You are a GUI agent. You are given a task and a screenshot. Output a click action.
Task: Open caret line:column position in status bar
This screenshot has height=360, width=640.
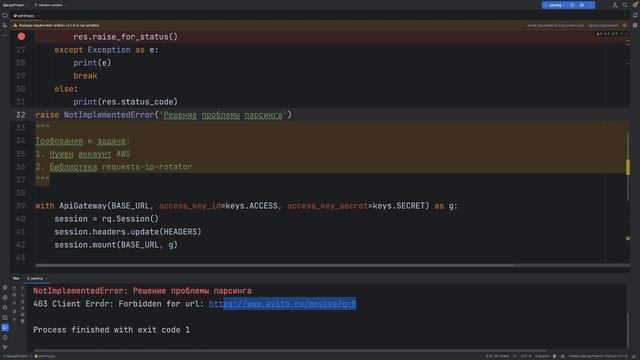pyautogui.click(x=497, y=356)
